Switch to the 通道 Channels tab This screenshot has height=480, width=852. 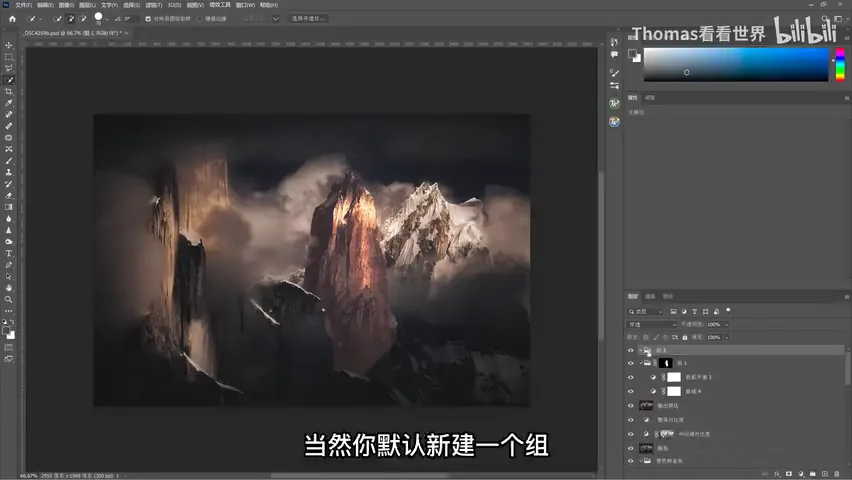coord(650,297)
